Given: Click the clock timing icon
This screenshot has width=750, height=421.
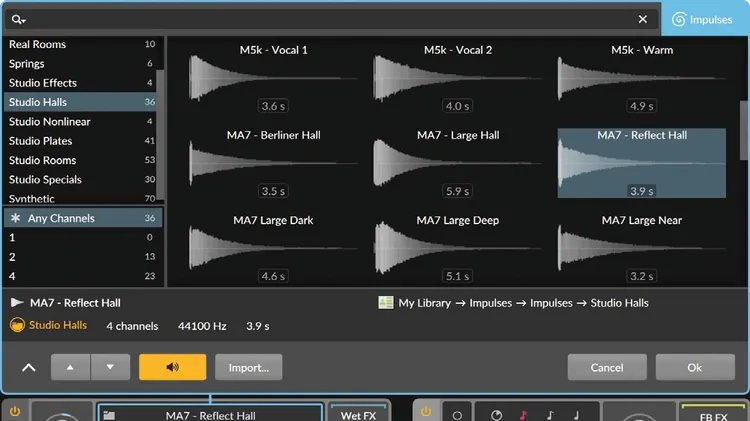Looking at the screenshot, I should 496,415.
